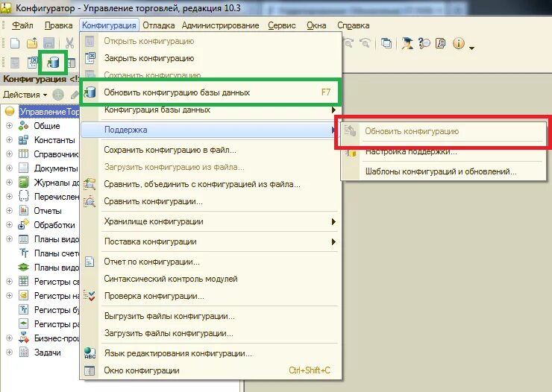The width and height of the screenshot is (552, 392).
Task: Click the Перечисления brackets icon
Action: (x=24, y=196)
